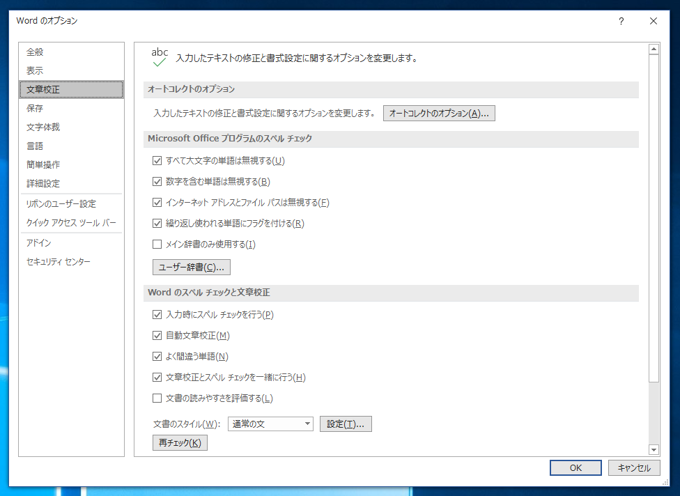Open the 保存 settings category
The image size is (680, 496).
point(71,108)
